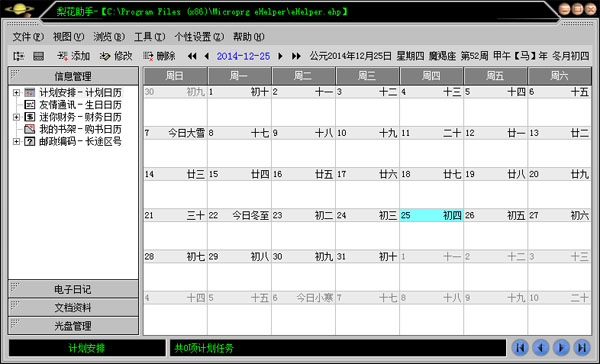
Task: Click the previous-record blue round button
Action: pyautogui.click(x=541, y=348)
